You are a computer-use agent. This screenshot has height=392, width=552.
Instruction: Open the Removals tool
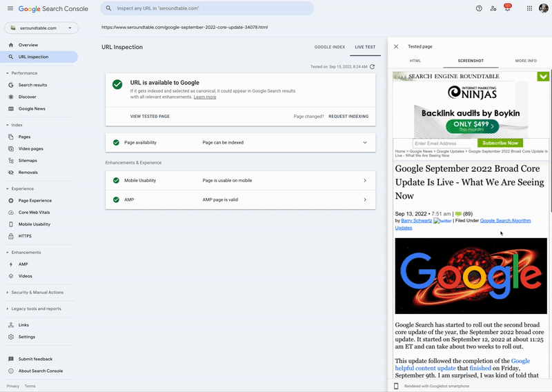pos(28,173)
